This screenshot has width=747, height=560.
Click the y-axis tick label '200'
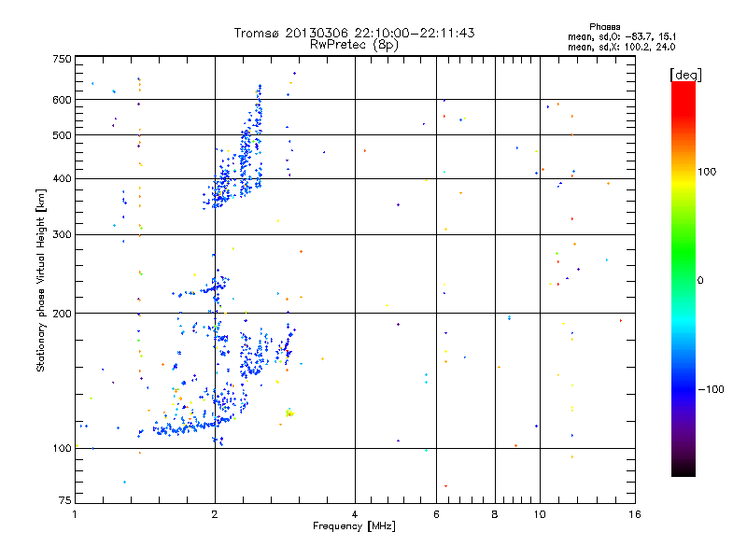pos(62,314)
